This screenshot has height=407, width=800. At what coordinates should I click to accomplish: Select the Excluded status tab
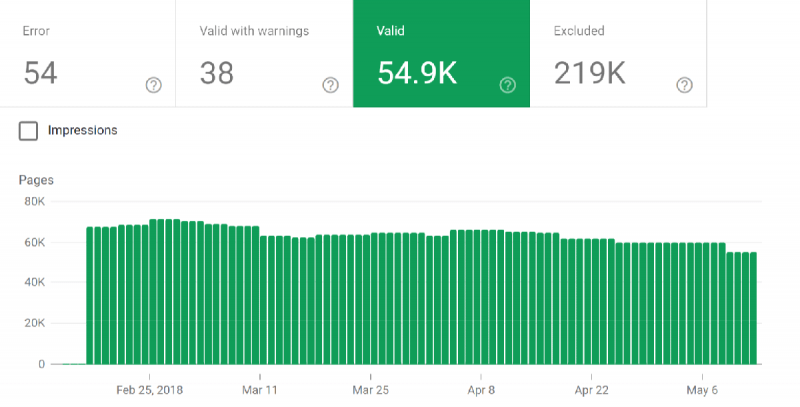click(618, 54)
